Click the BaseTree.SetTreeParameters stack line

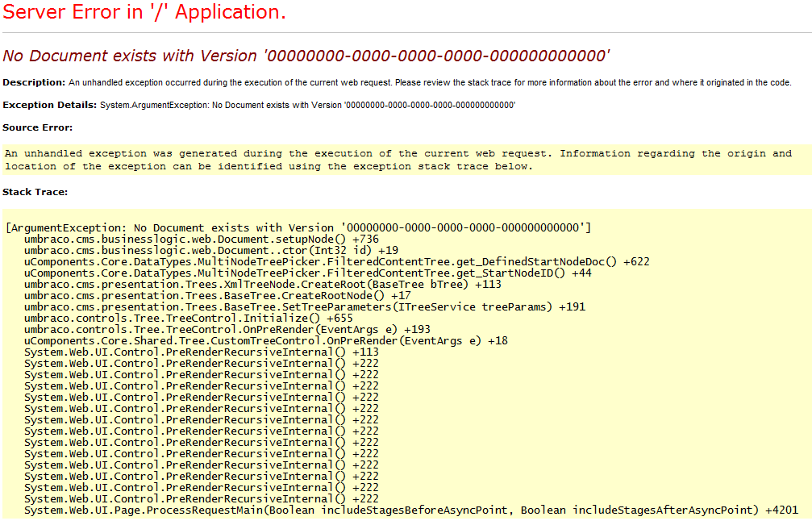pos(305,306)
